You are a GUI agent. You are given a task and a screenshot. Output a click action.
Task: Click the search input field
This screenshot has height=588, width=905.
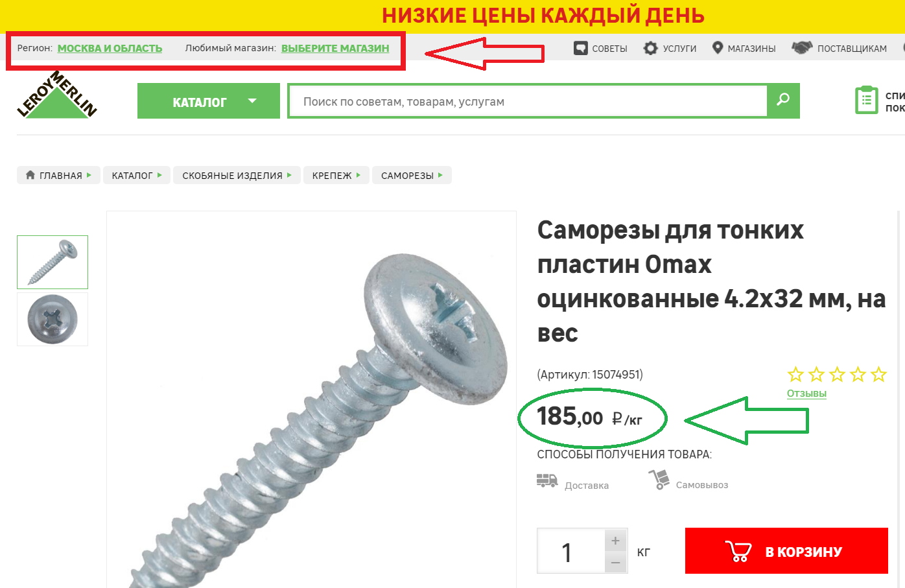[528, 101]
